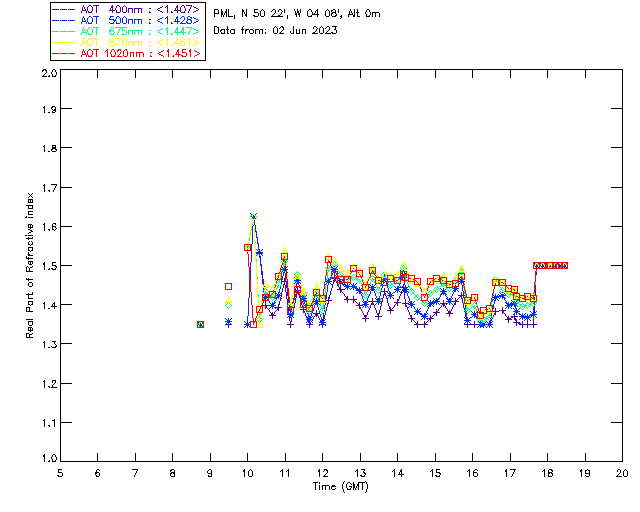Click the x-axis tick label 16
Viewport: 640px width, 512px height.
pos(473,473)
